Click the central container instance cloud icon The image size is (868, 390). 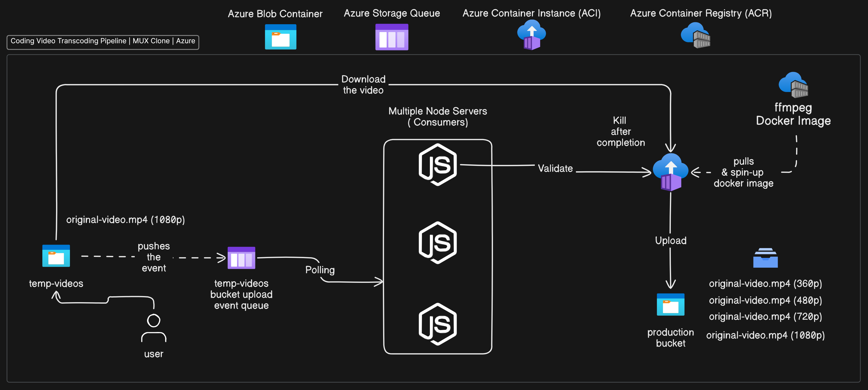[671, 172]
